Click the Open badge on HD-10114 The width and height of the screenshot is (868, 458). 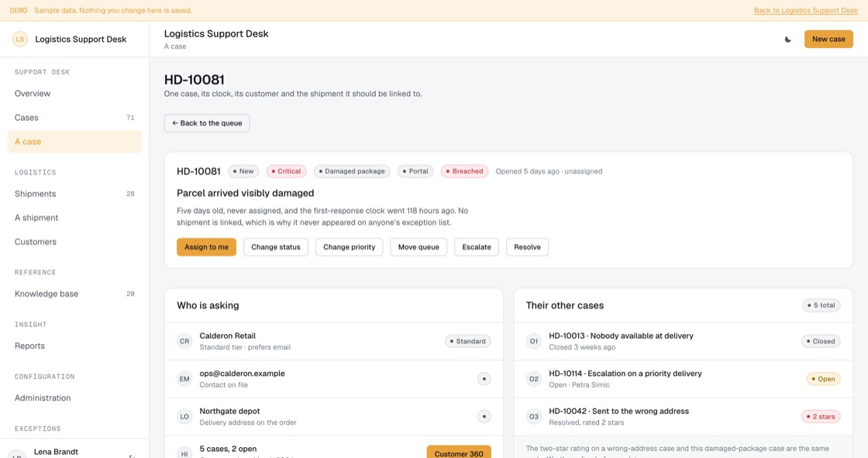823,379
